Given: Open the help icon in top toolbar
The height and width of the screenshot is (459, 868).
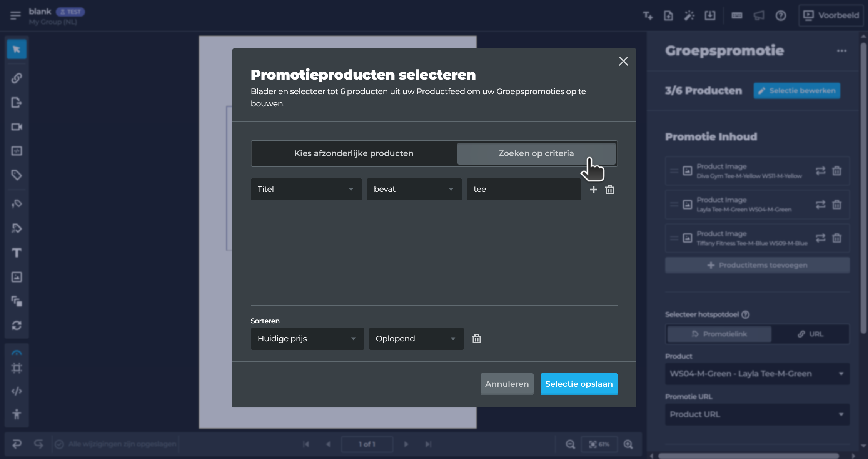Looking at the screenshot, I should (781, 15).
